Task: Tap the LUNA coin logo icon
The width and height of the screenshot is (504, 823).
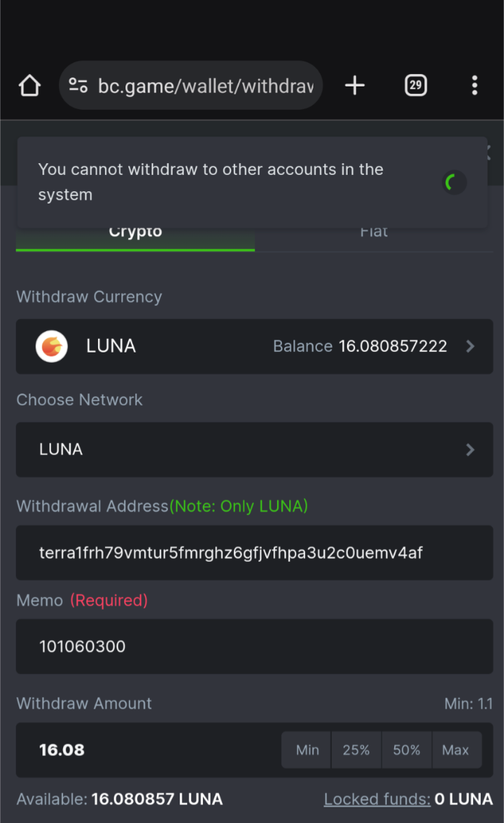Action: click(x=51, y=346)
